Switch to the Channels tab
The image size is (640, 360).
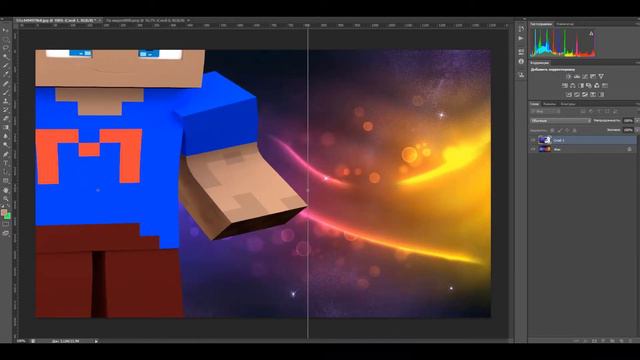(549, 104)
